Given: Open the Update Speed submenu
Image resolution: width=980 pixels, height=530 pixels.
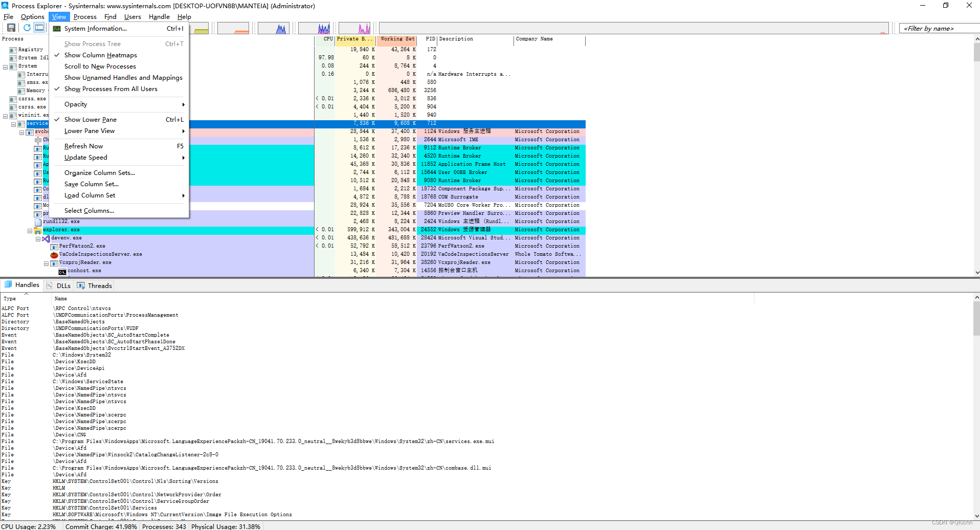Looking at the screenshot, I should [85, 158].
